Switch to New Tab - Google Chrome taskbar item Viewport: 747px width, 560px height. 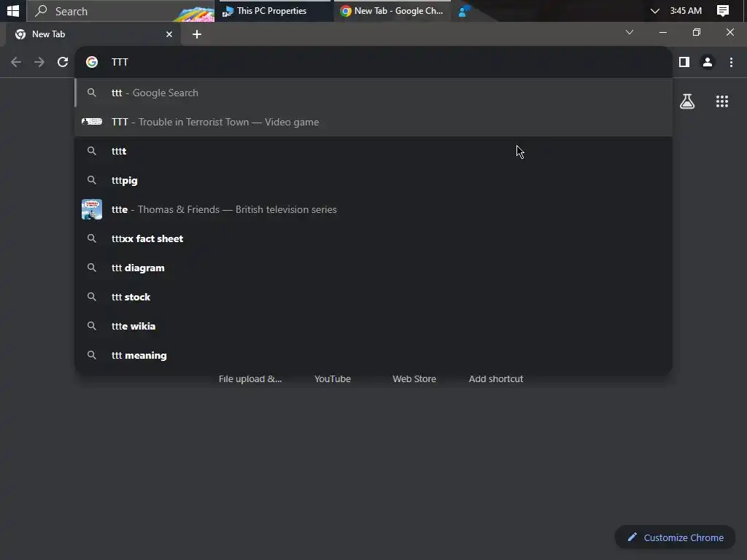[x=392, y=11]
